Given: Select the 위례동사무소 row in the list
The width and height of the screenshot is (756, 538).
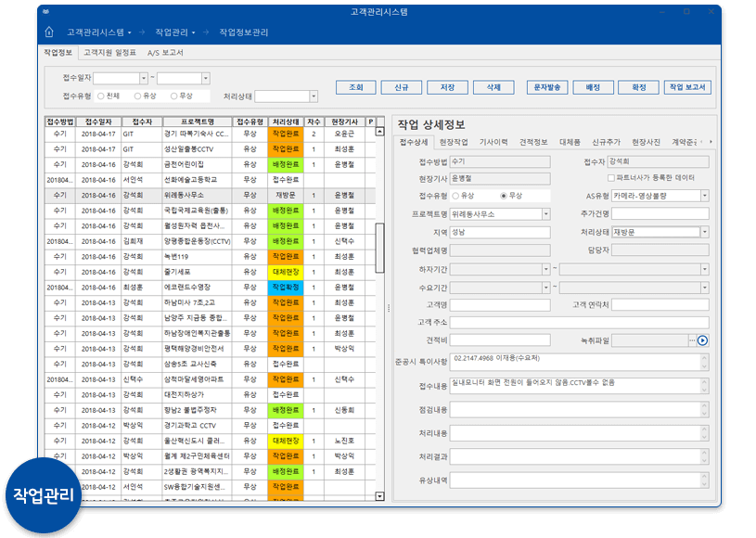Looking at the screenshot, I should (x=211, y=195).
